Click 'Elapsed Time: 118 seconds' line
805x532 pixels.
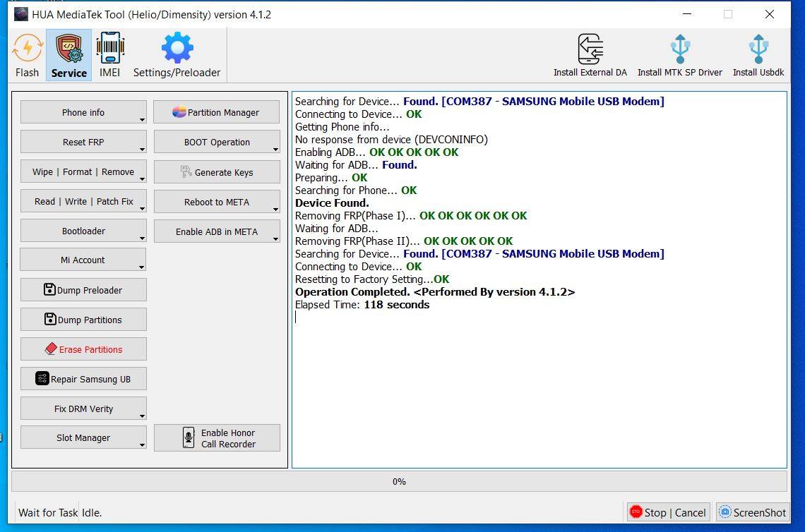(x=362, y=305)
